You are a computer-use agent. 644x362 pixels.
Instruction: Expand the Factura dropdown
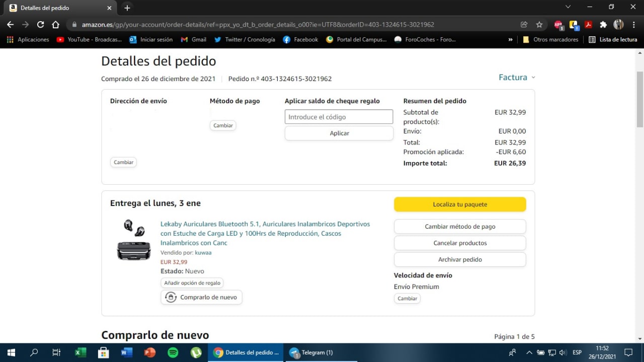point(517,78)
